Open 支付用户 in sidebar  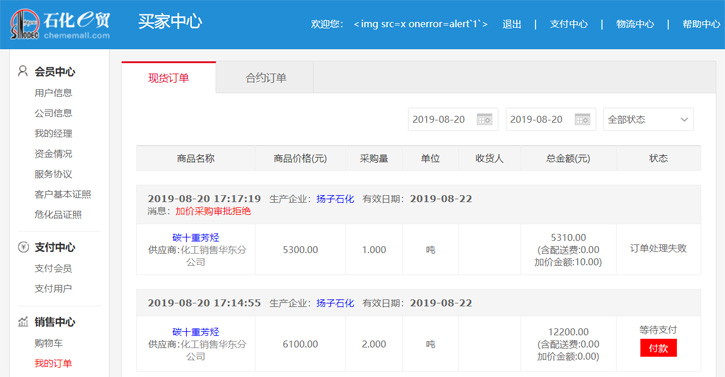tap(53, 289)
